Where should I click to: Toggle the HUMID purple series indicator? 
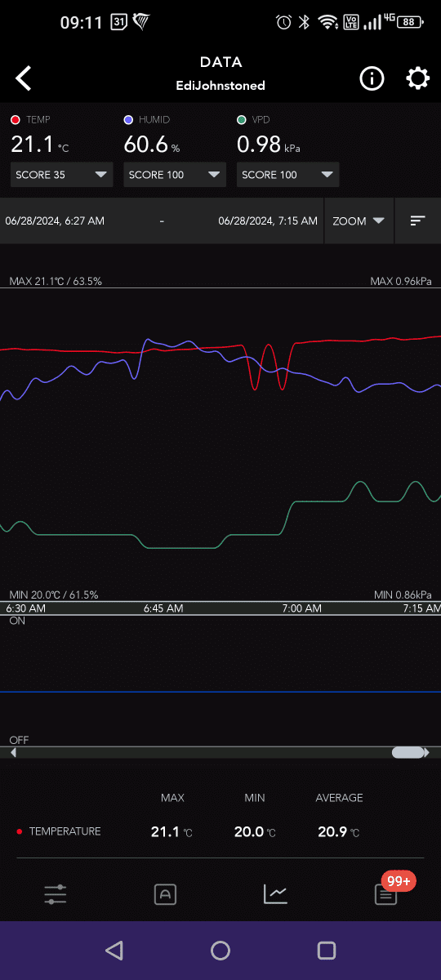coord(128,120)
